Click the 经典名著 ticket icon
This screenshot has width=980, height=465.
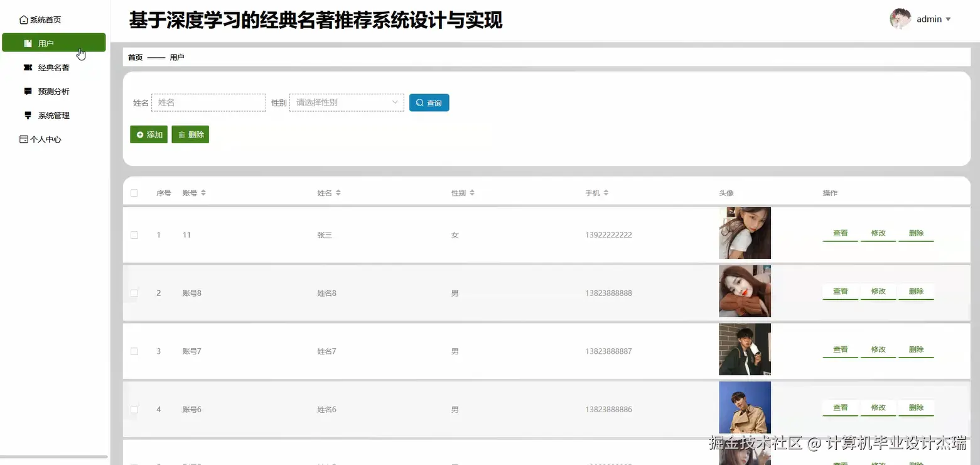[28, 67]
